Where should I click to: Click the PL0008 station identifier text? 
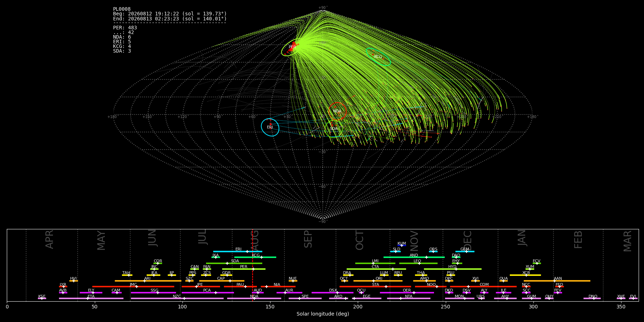[122, 9]
